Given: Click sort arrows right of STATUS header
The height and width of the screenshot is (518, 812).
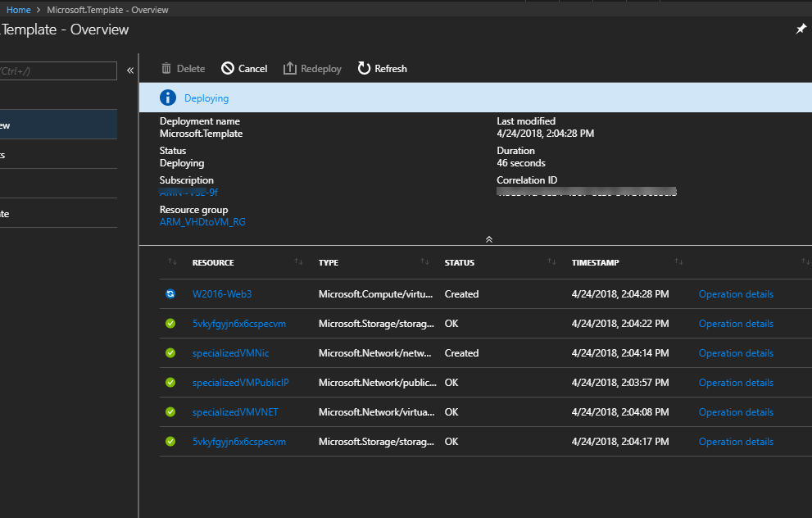Looking at the screenshot, I should pyautogui.click(x=552, y=261).
